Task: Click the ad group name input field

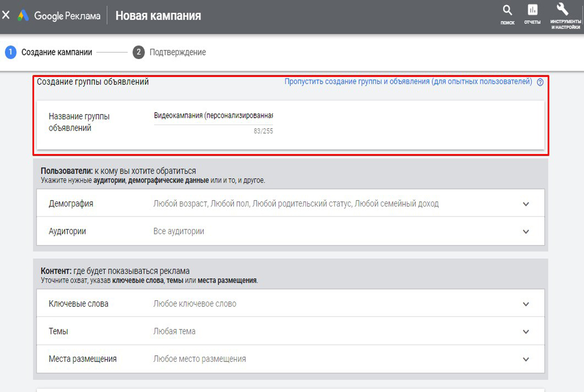Action: click(213, 116)
